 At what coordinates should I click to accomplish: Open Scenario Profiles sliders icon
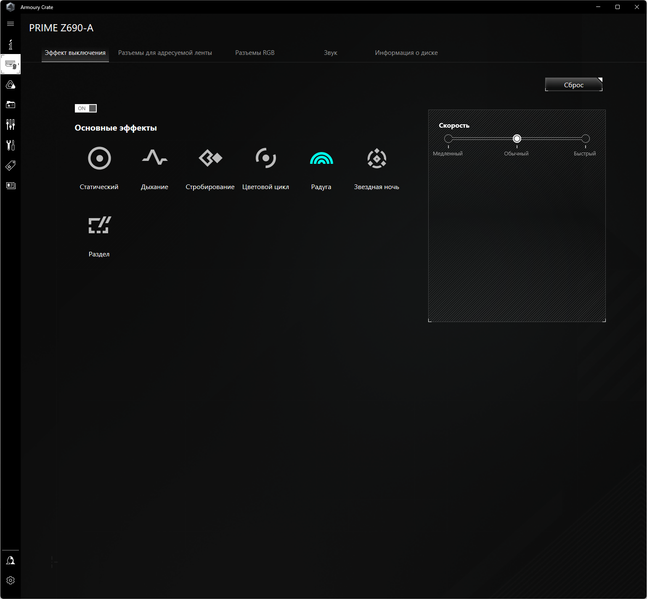click(10, 125)
